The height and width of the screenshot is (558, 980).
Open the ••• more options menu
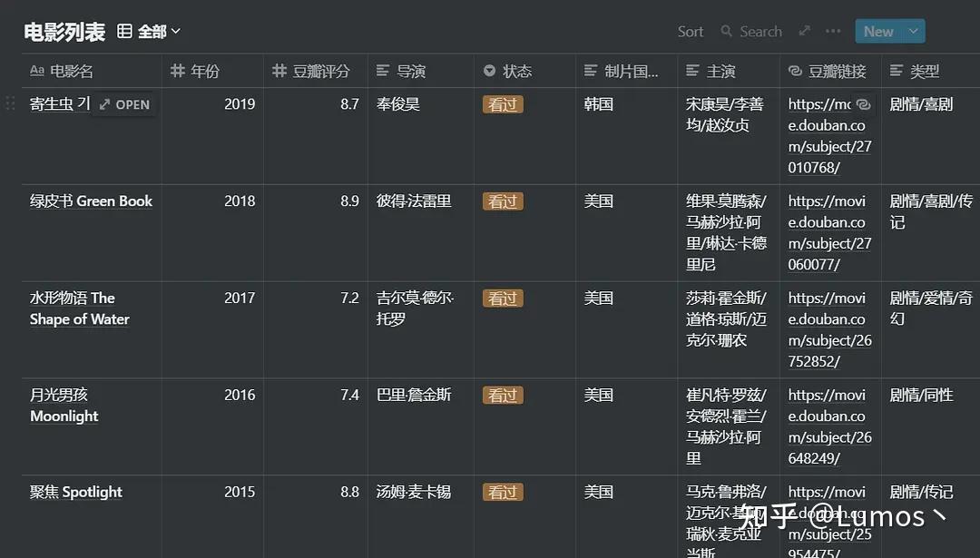[x=833, y=30]
